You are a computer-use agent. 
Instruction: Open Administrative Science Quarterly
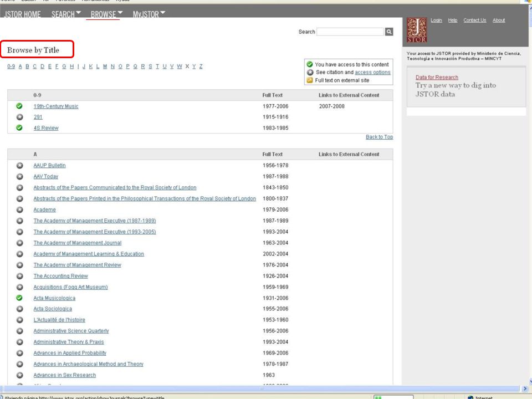pos(71,331)
